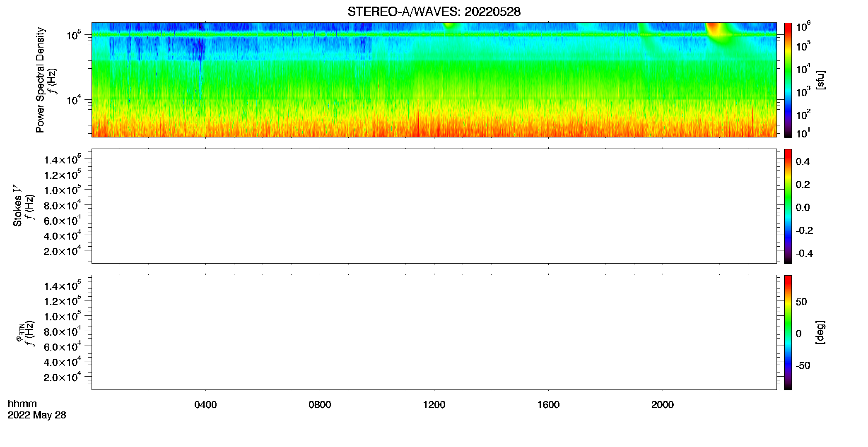Click the 2022 May 28 date label
Viewport: 868px width, 447px height.
tap(37, 415)
